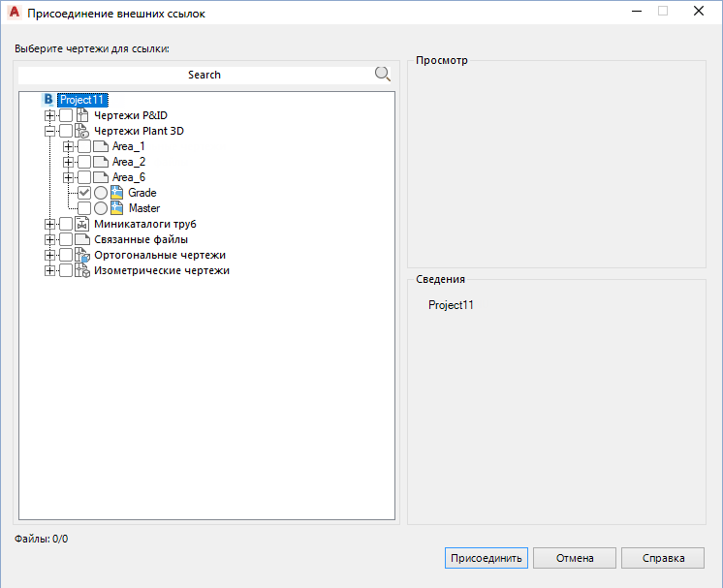Click the Master drawing file icon
Viewport: 723px width, 588px height.
pyautogui.click(x=116, y=208)
